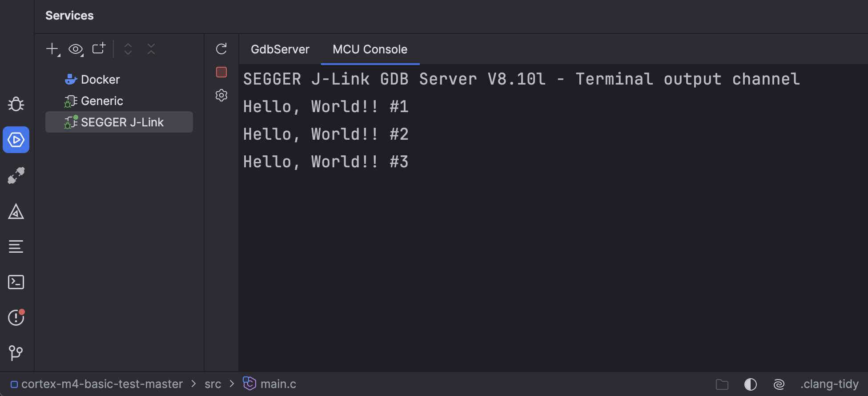Expand all nodes in the Services tree
The width and height of the screenshot is (868, 396).
click(128, 49)
